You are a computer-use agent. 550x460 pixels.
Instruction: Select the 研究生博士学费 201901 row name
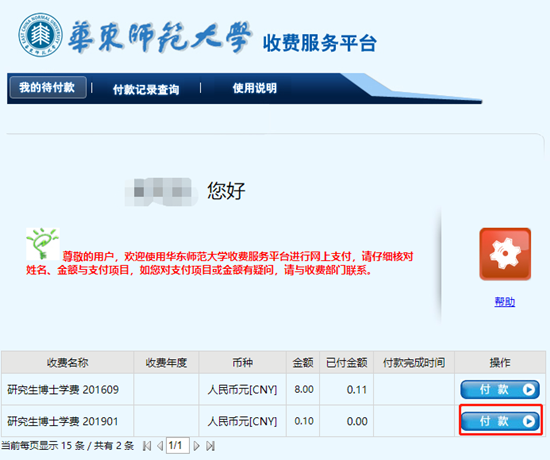pyautogui.click(x=63, y=421)
